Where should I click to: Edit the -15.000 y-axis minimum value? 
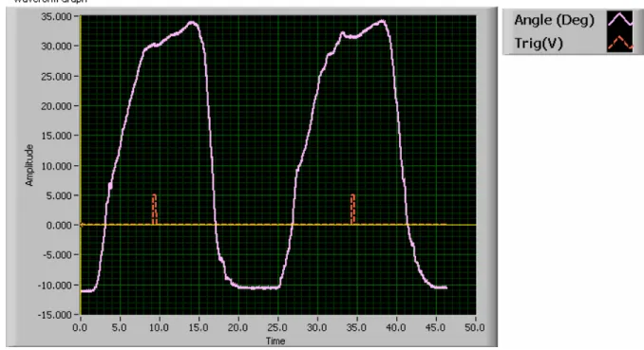(55, 315)
